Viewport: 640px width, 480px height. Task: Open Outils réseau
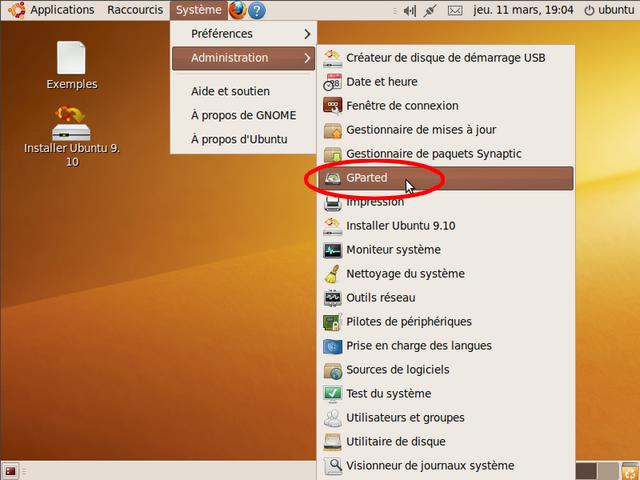point(446,298)
